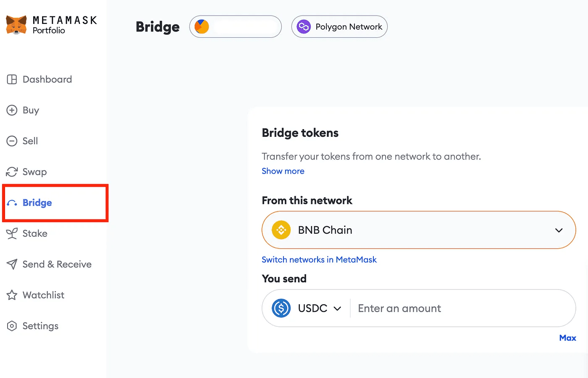
Task: Click the BNB Chain coin logo
Action: tap(281, 230)
